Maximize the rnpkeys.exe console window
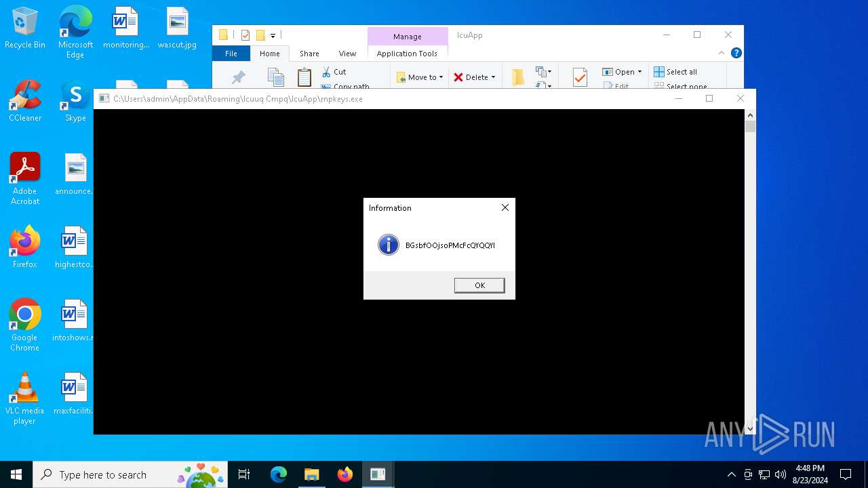The height and width of the screenshot is (488, 868). coord(709,98)
